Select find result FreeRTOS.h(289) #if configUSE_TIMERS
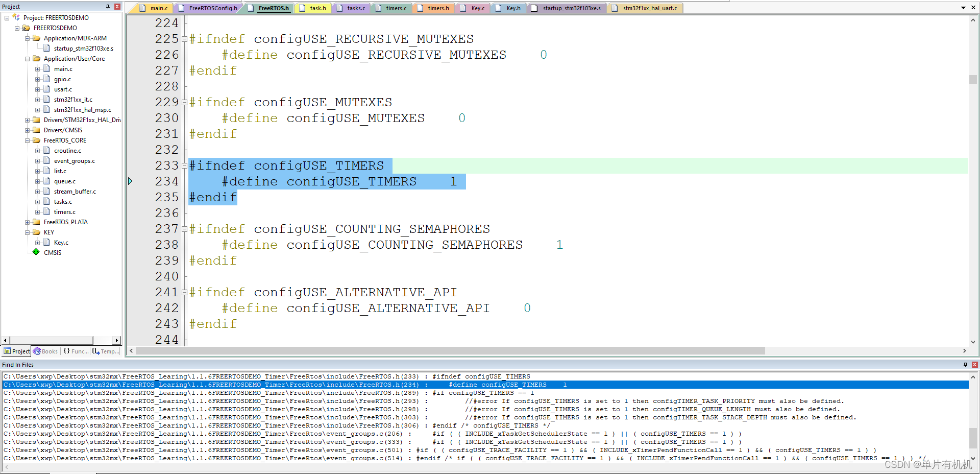 [x=485, y=393]
